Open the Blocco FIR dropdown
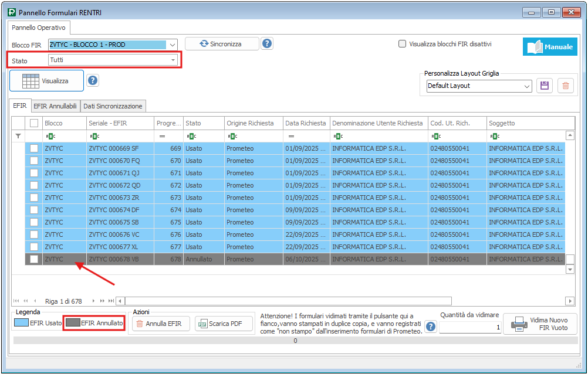The height and width of the screenshot is (374, 588). pyautogui.click(x=172, y=45)
